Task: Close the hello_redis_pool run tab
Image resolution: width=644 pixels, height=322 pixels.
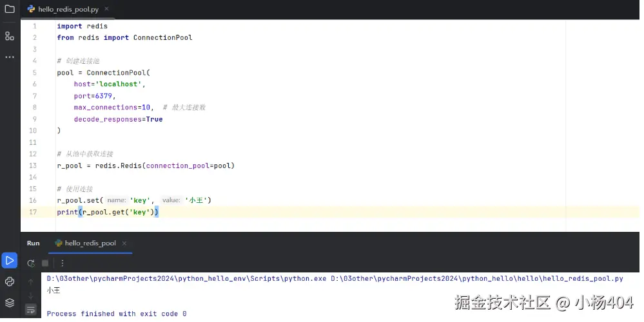Action: 124,243
